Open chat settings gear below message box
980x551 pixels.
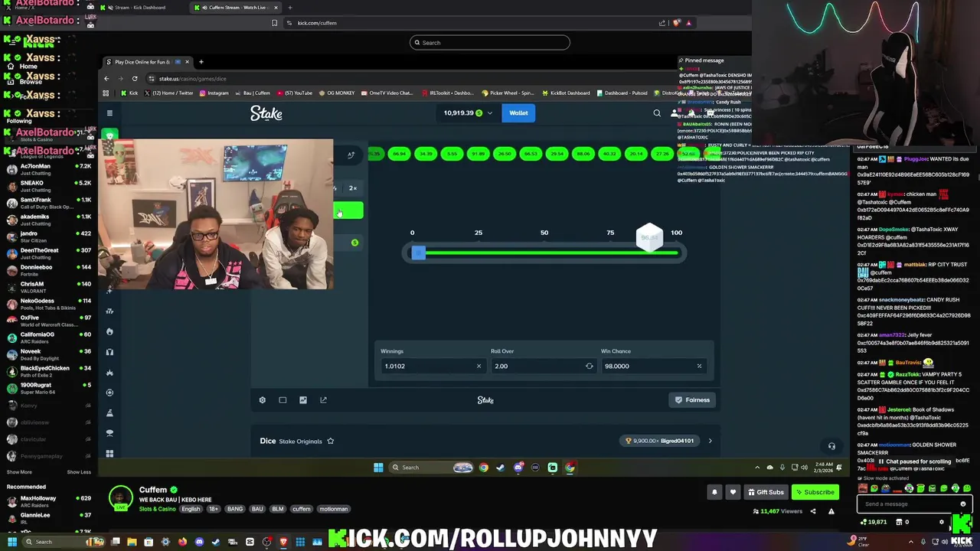[942, 522]
